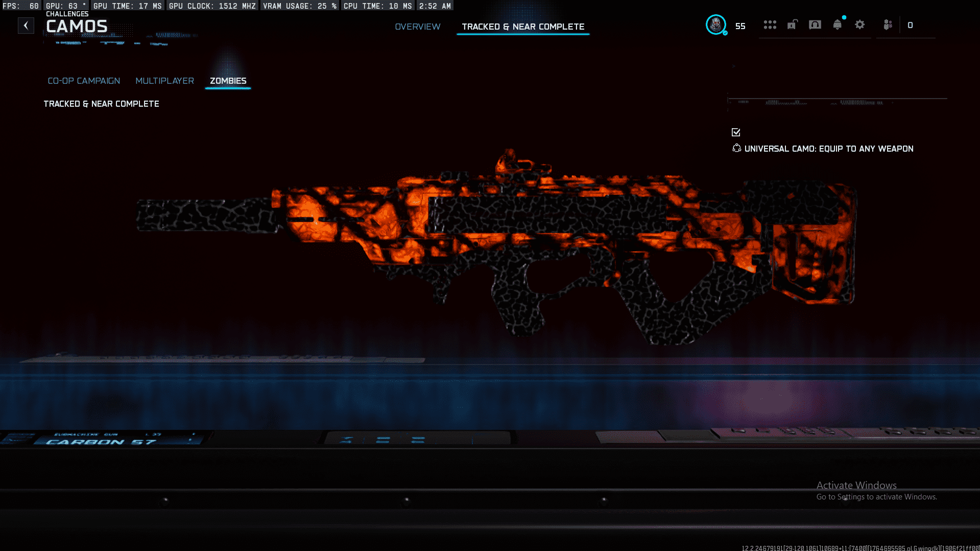Click the VRAM usage overlay reading
This screenshot has width=980, height=551.
point(300,6)
